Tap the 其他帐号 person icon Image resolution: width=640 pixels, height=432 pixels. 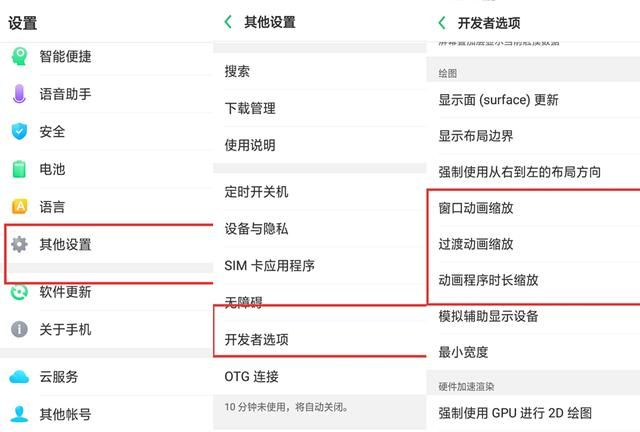coord(19,413)
